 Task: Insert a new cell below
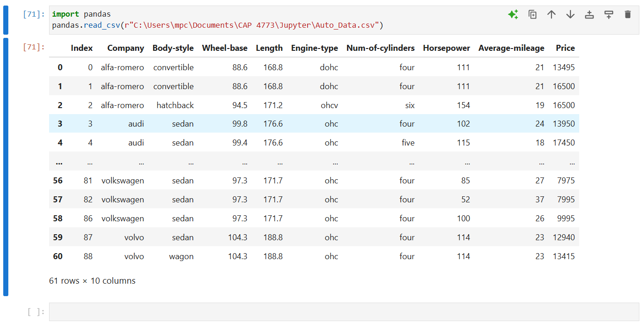(608, 14)
